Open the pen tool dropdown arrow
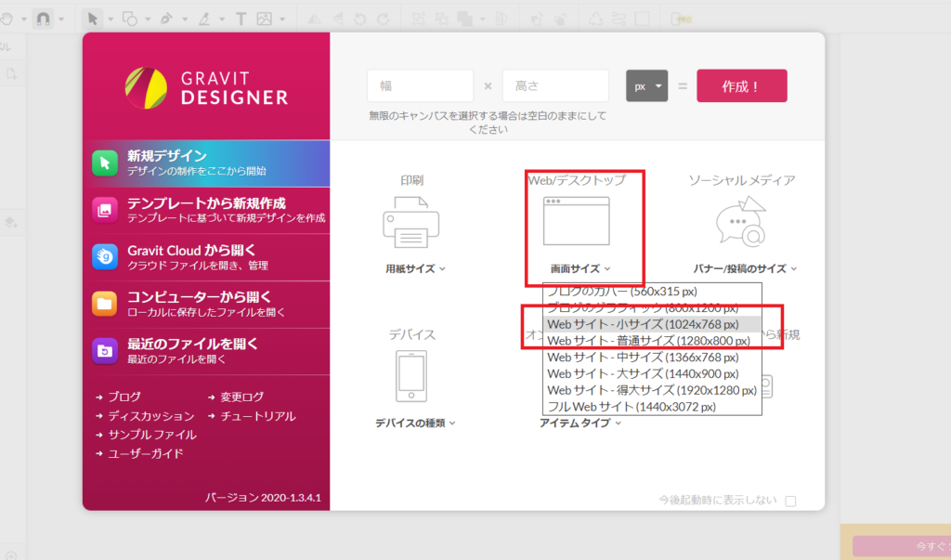Viewport: 951px width, 560px height. point(185,20)
